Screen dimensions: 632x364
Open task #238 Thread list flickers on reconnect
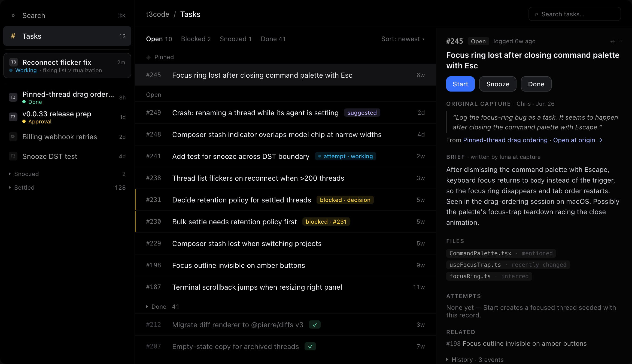285,178
